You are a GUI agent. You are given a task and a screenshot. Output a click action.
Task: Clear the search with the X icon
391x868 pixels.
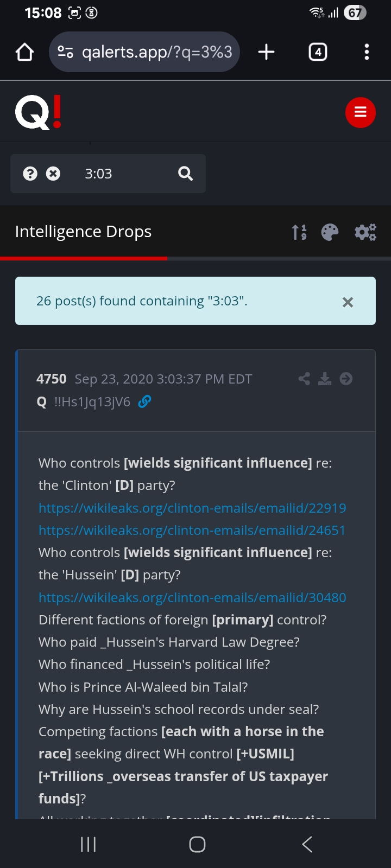pyautogui.click(x=53, y=174)
